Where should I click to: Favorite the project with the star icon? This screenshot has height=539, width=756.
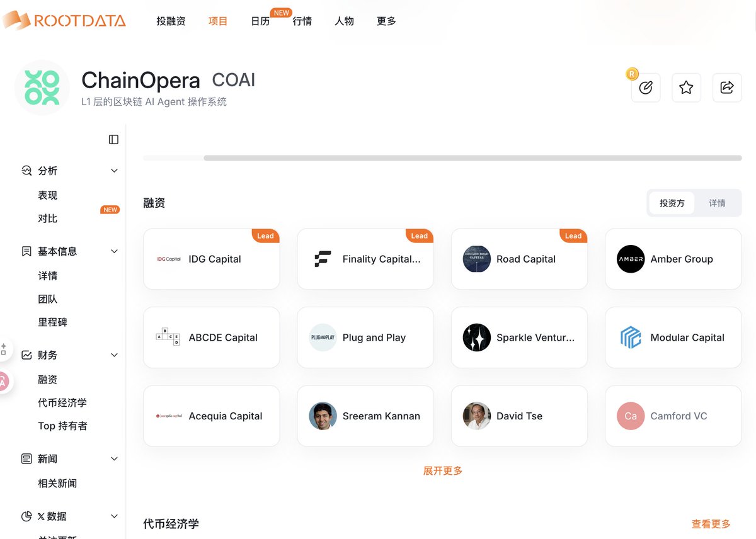pos(686,88)
